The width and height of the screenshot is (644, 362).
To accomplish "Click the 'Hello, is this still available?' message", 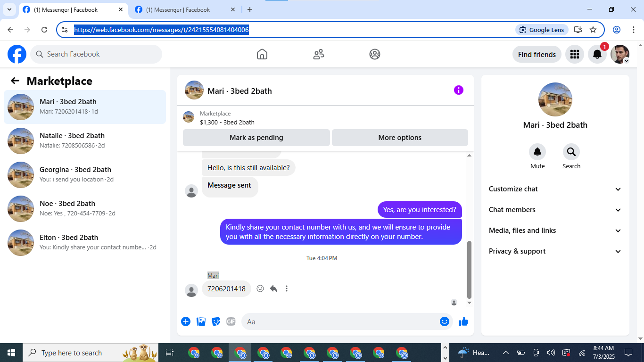I will (248, 167).
